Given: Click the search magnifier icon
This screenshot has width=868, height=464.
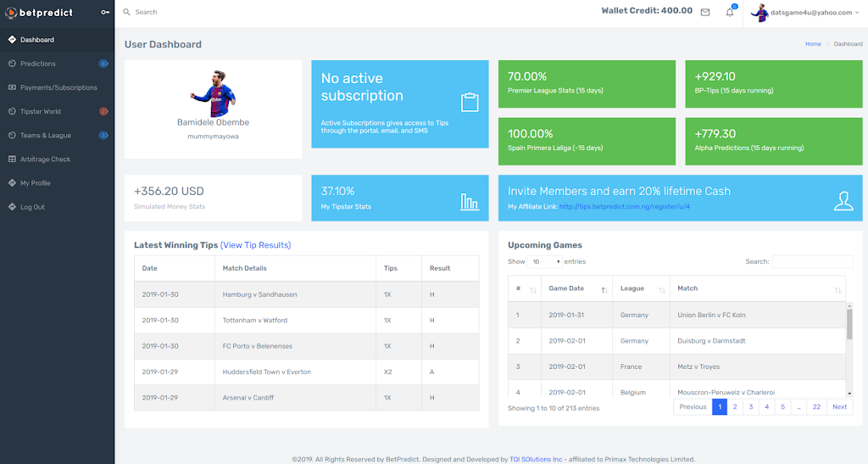Looking at the screenshot, I should tap(126, 12).
